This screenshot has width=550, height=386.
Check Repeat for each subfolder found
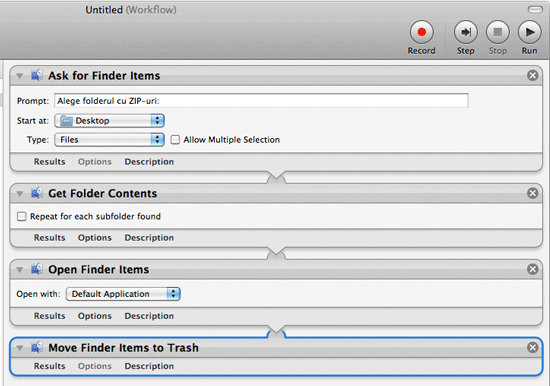[22, 216]
